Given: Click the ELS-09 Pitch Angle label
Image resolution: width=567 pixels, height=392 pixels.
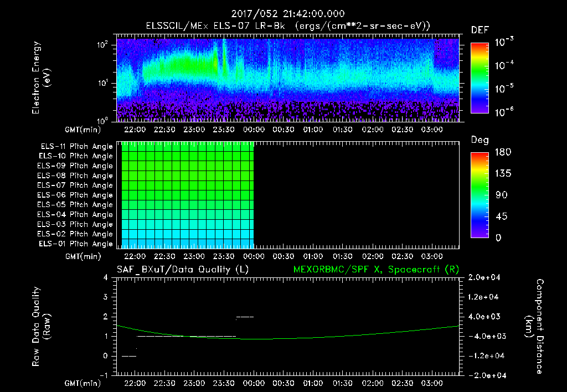Looking at the screenshot, I should pos(75,166).
